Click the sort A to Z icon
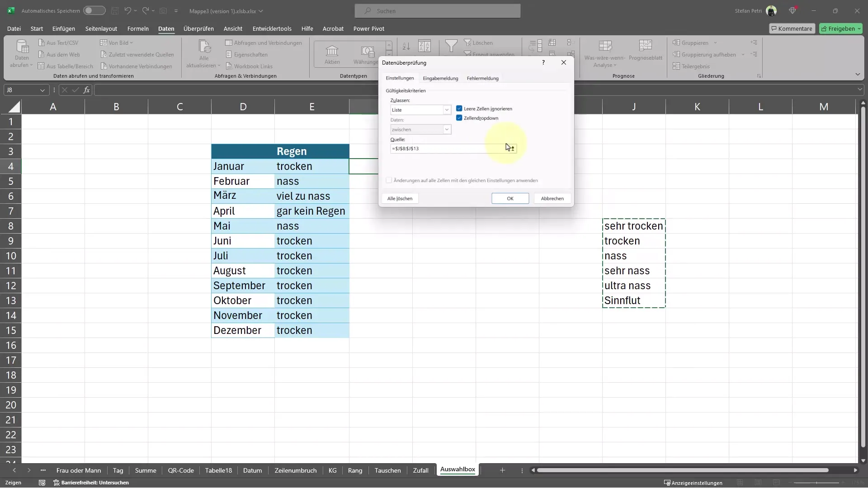This screenshot has height=488, width=868. [x=406, y=46]
